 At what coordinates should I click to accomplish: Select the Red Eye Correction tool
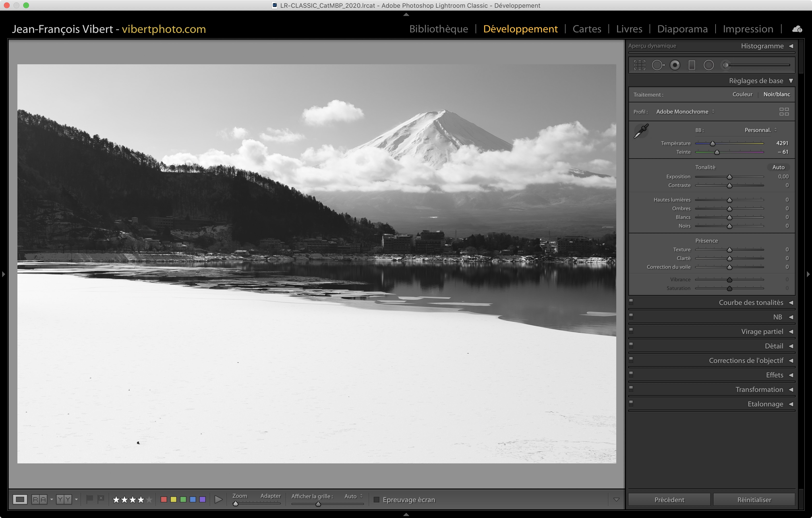(675, 65)
